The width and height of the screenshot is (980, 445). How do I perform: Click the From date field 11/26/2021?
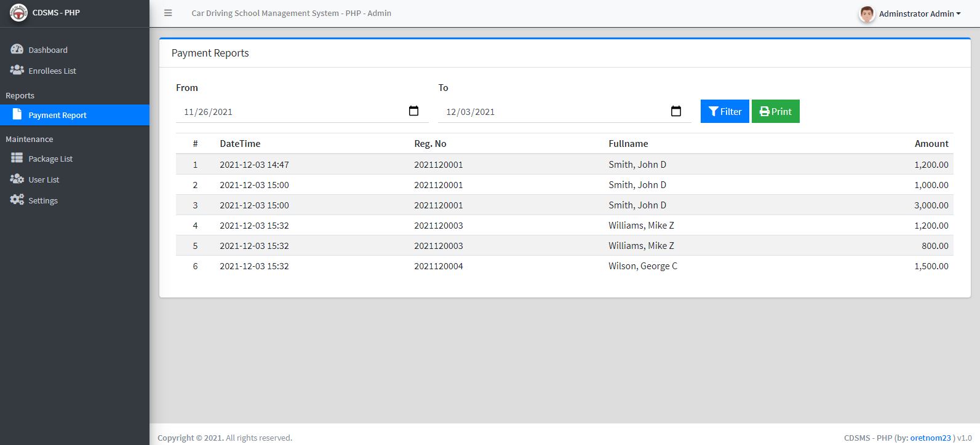pos(302,111)
